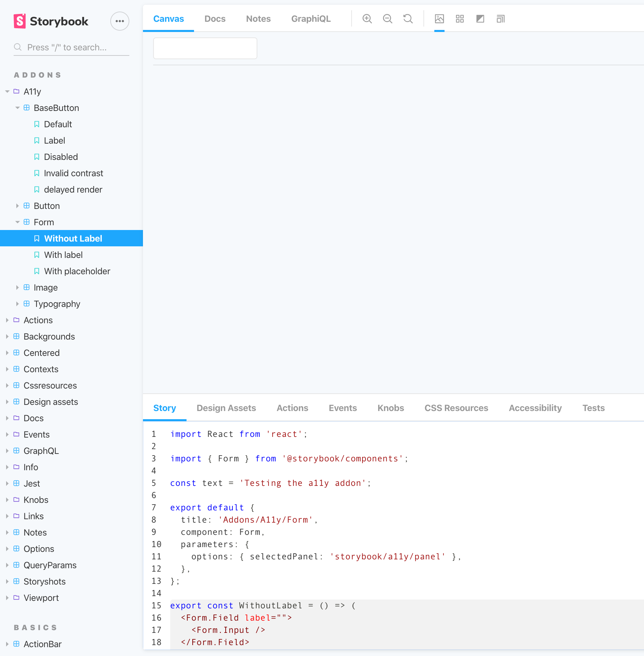Expand the Button tree arrow
644x656 pixels.
pyautogui.click(x=17, y=206)
